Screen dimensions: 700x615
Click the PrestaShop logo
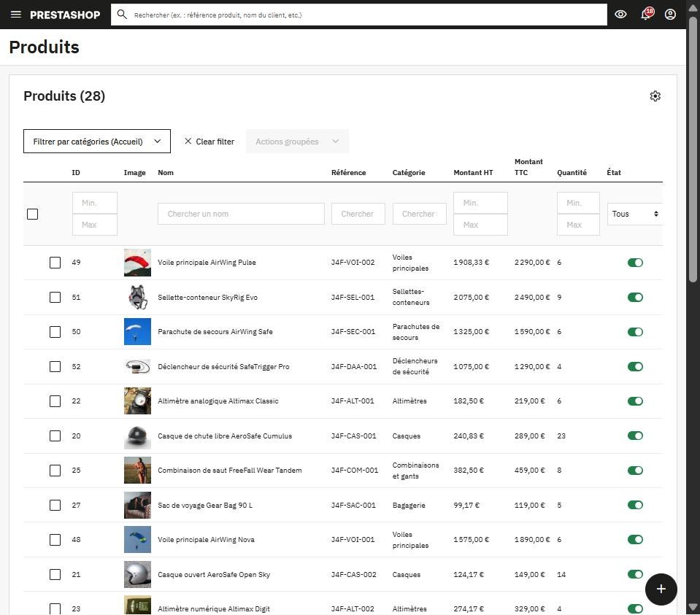(65, 15)
